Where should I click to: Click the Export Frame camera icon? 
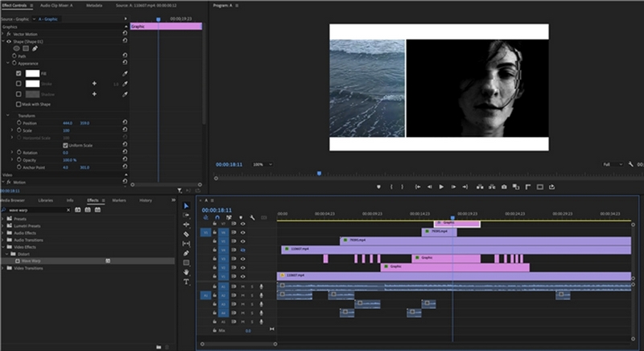click(x=504, y=187)
